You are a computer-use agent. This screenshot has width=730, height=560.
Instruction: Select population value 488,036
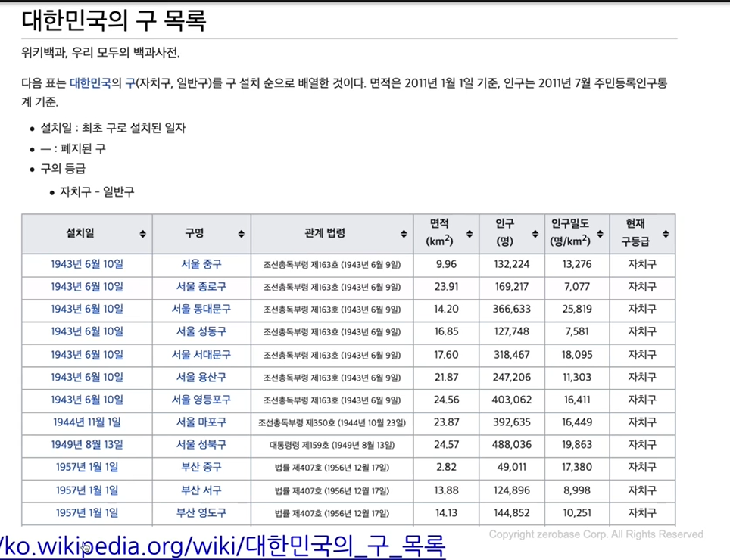[512, 445]
